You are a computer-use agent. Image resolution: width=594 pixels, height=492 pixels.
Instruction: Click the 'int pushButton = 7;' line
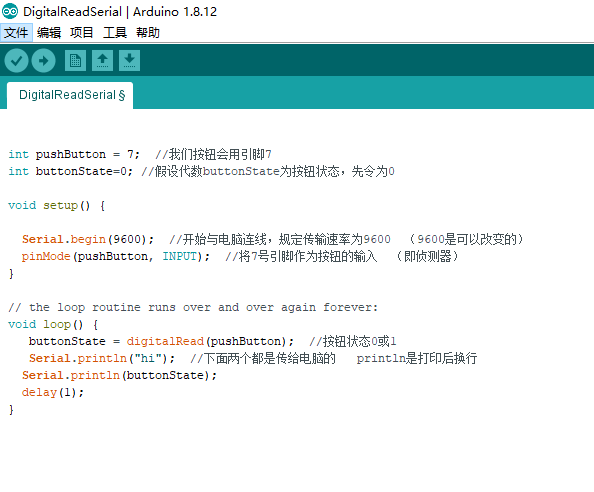[74, 155]
